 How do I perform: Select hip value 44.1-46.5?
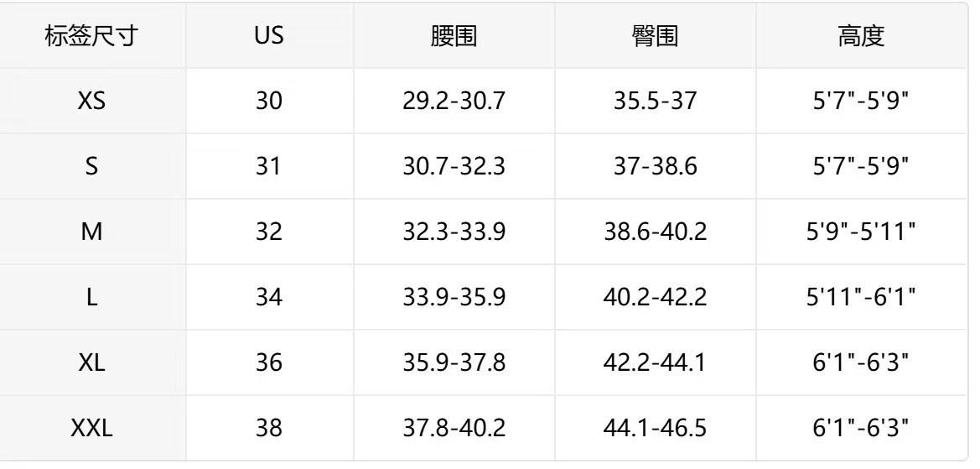tap(655, 428)
